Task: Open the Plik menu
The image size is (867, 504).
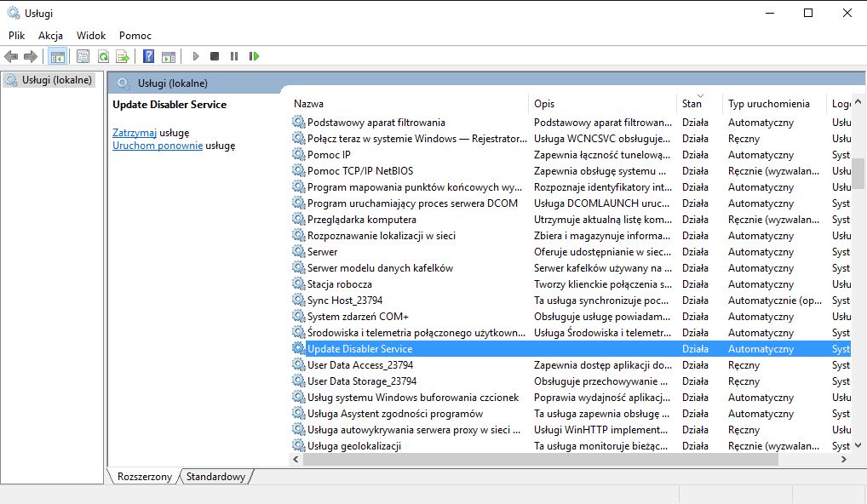Action: (x=17, y=36)
